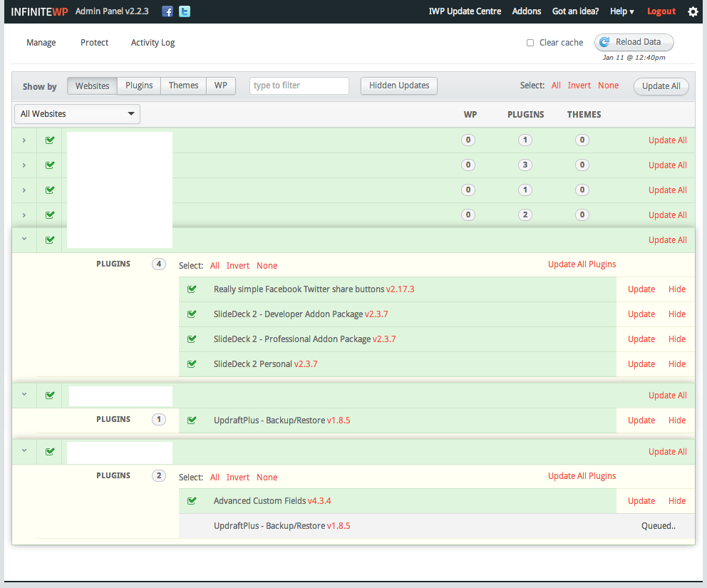The width and height of the screenshot is (707, 588).
Task: Switch to the Plugins tab under Show by
Action: pos(138,85)
